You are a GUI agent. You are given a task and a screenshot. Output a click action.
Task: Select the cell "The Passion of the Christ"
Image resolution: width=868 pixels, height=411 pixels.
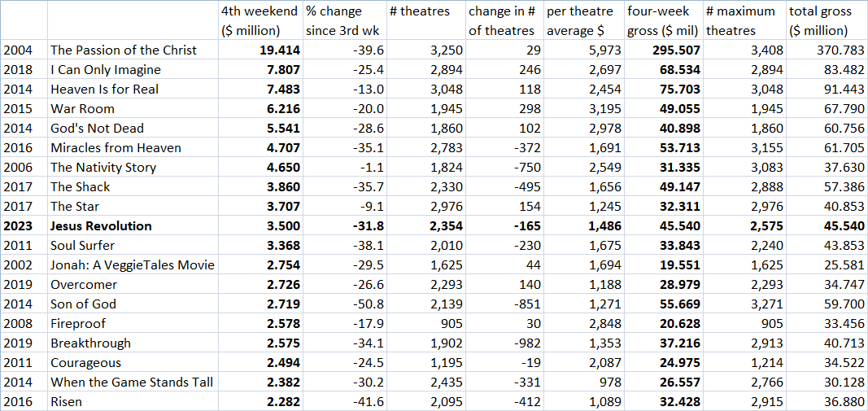tap(133, 50)
